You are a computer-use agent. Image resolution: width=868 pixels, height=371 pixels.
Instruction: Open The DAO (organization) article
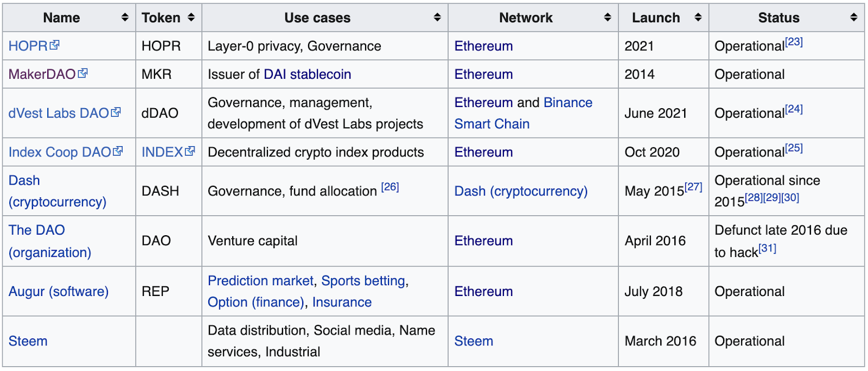pos(50,241)
